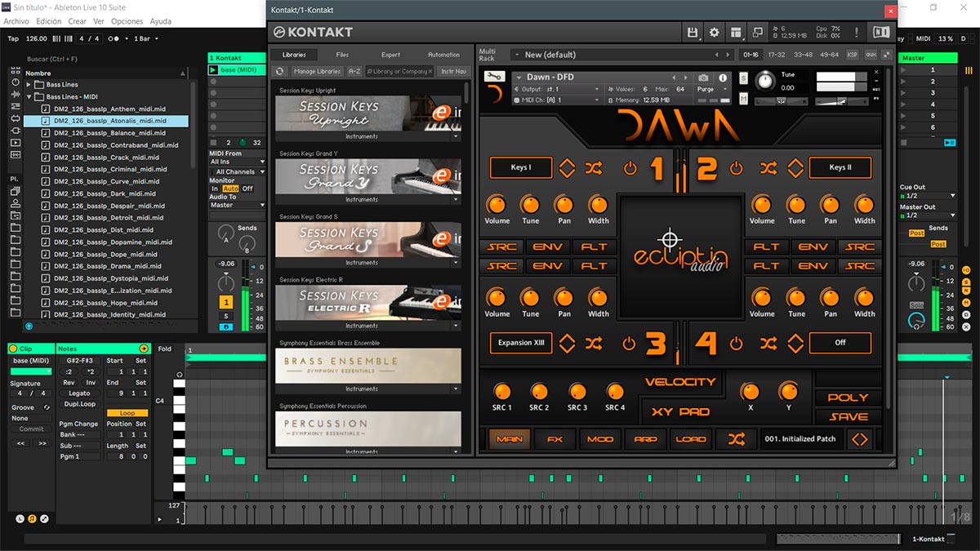Click the diamond arrows beside Initialized Patch
980x551 pixels.
pyautogui.click(x=858, y=438)
